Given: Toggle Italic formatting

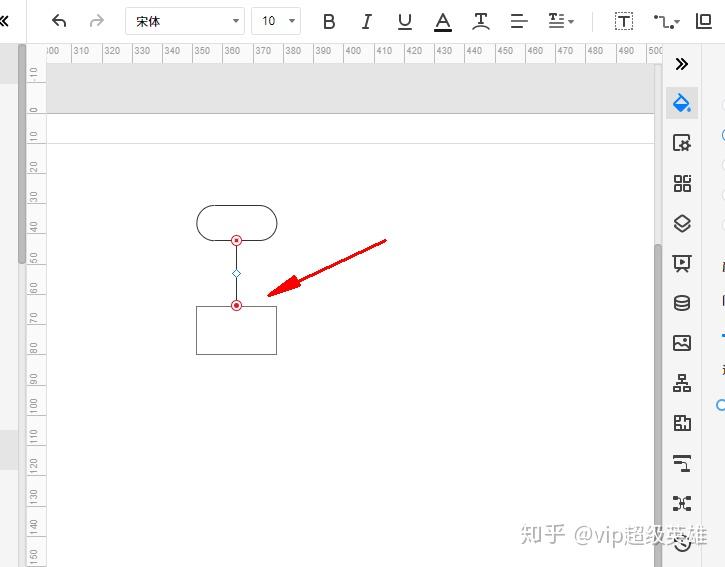Looking at the screenshot, I should pyautogui.click(x=367, y=21).
